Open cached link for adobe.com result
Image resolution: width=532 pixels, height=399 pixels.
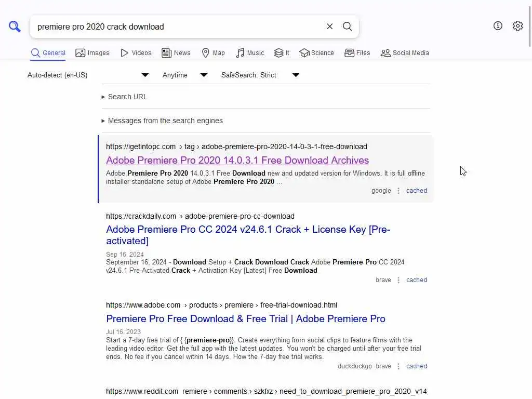click(x=417, y=366)
